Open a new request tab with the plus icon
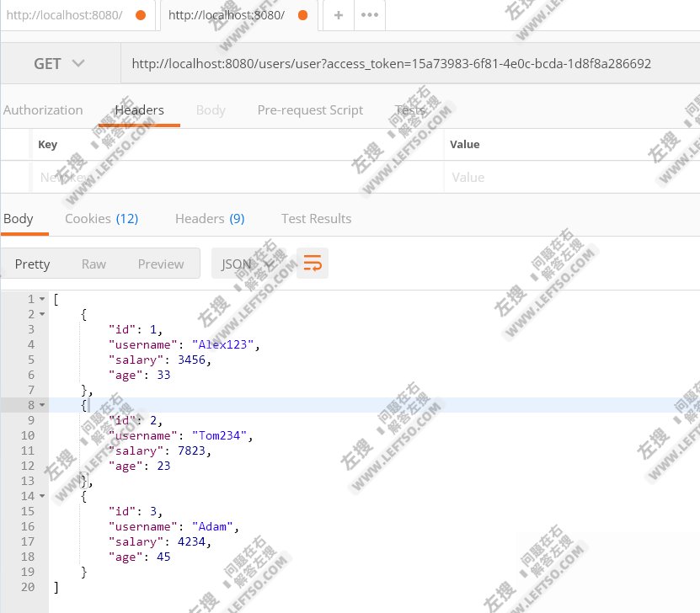The height and width of the screenshot is (613, 700). coord(338,15)
